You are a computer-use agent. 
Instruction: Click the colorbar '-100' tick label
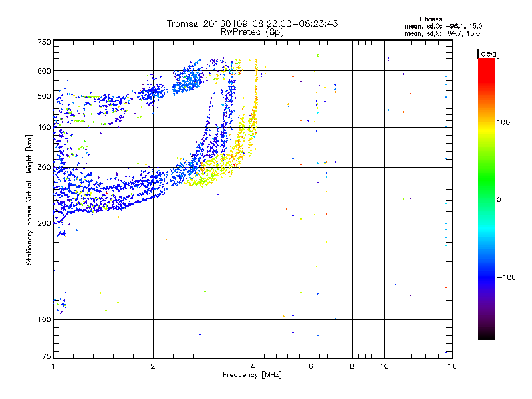click(x=506, y=277)
